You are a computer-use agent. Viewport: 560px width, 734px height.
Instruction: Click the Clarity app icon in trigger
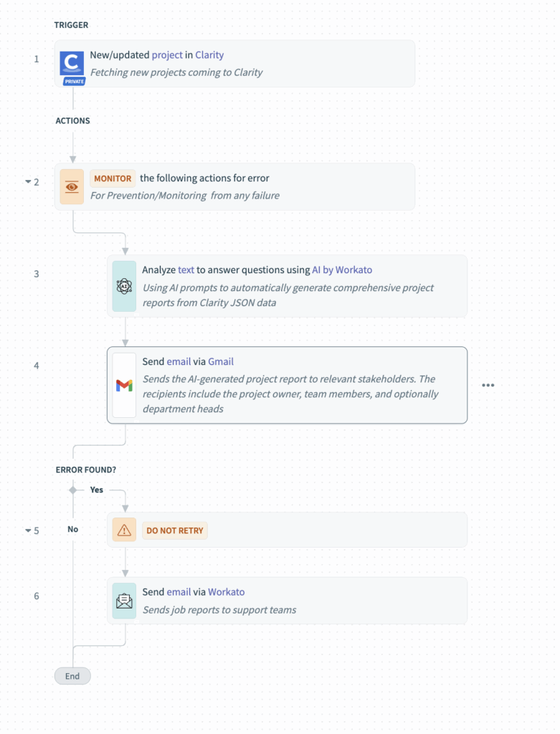click(72, 64)
